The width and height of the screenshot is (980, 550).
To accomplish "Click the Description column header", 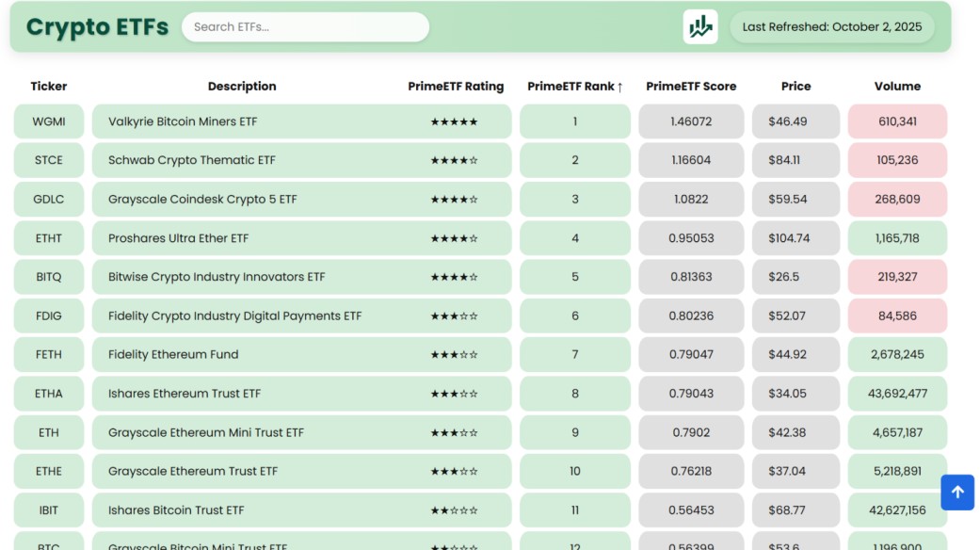I will point(242,87).
